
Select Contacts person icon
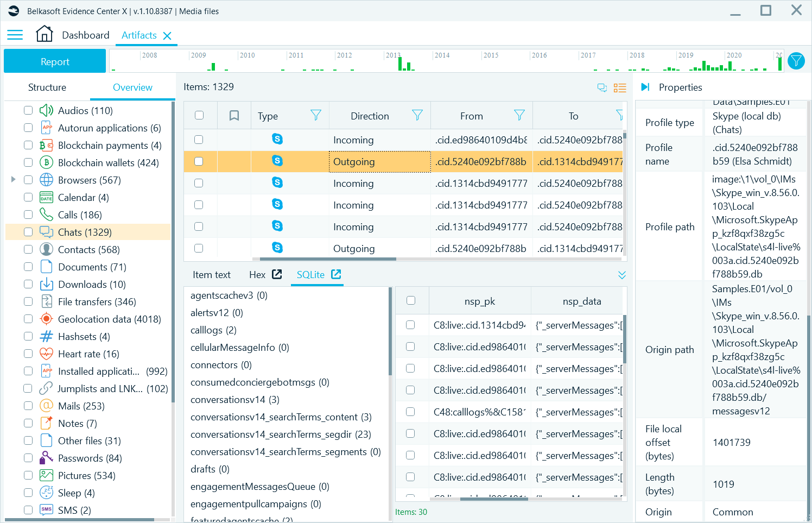(x=46, y=249)
